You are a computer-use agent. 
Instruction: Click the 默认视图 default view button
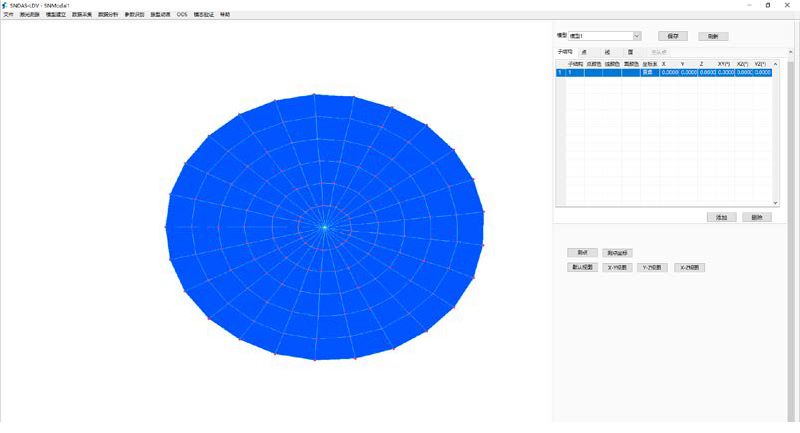click(x=581, y=268)
